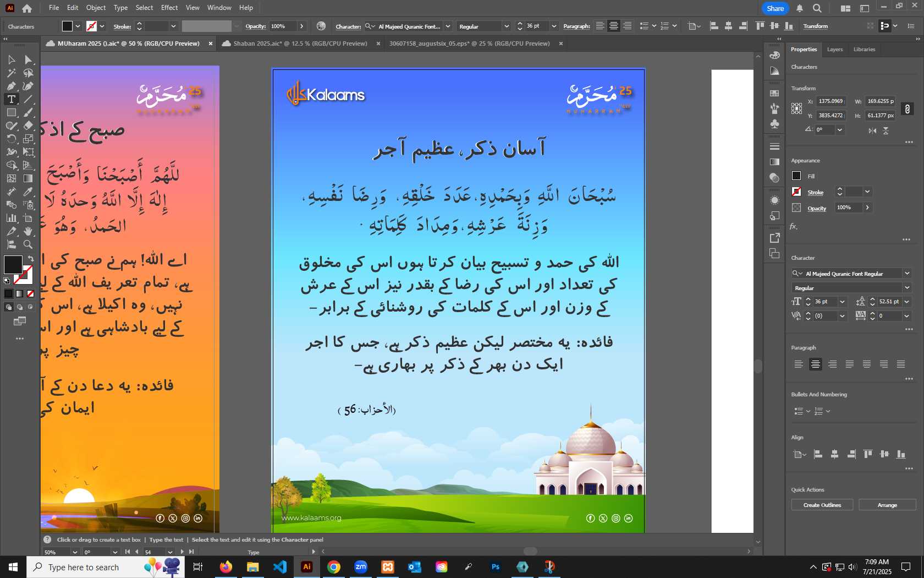
Task: Toggle align left in Properties Paragraph section
Action: coord(799,364)
